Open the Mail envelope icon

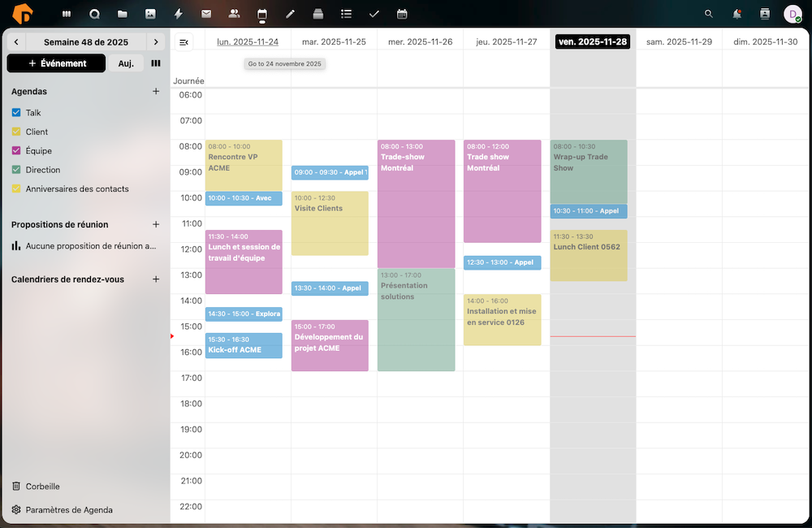206,14
